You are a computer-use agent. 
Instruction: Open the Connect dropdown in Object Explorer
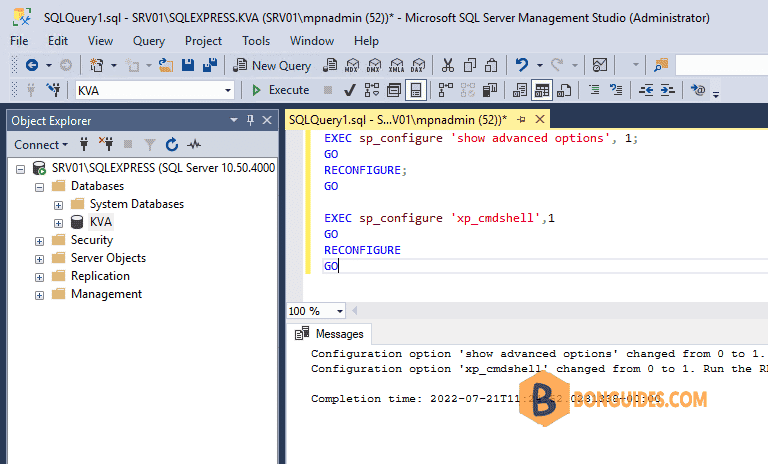pos(41,145)
